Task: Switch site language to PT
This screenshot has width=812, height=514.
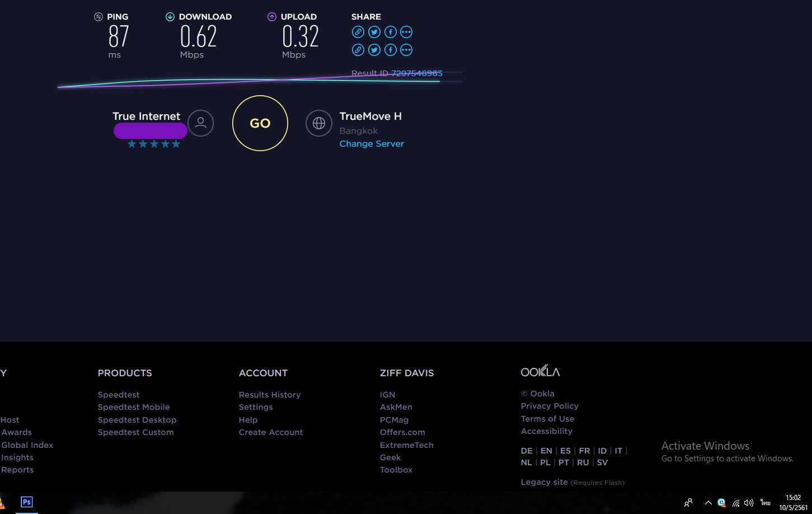Action: click(x=564, y=462)
